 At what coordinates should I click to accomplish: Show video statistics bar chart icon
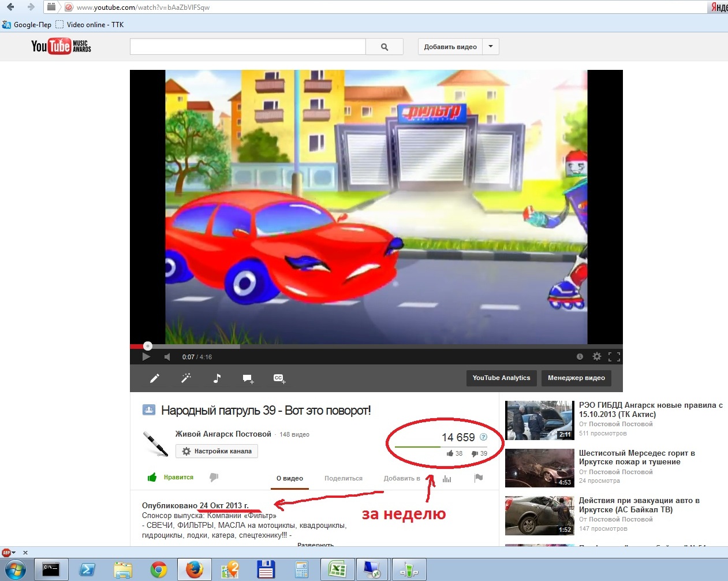tap(447, 478)
